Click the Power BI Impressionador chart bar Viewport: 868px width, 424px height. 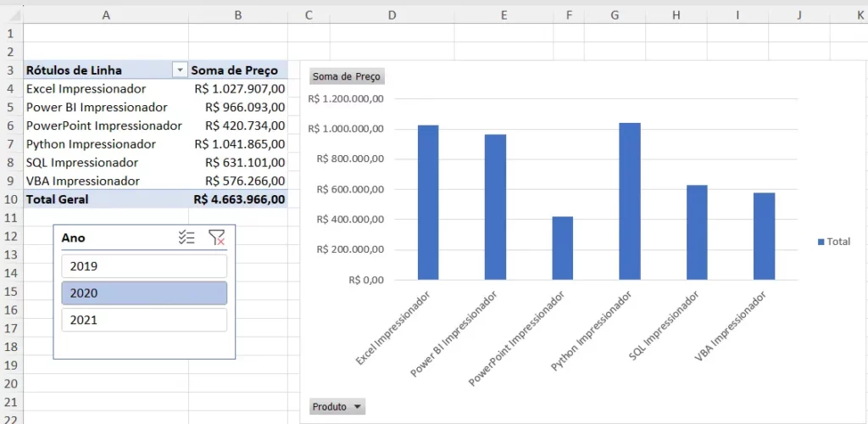[495, 207]
